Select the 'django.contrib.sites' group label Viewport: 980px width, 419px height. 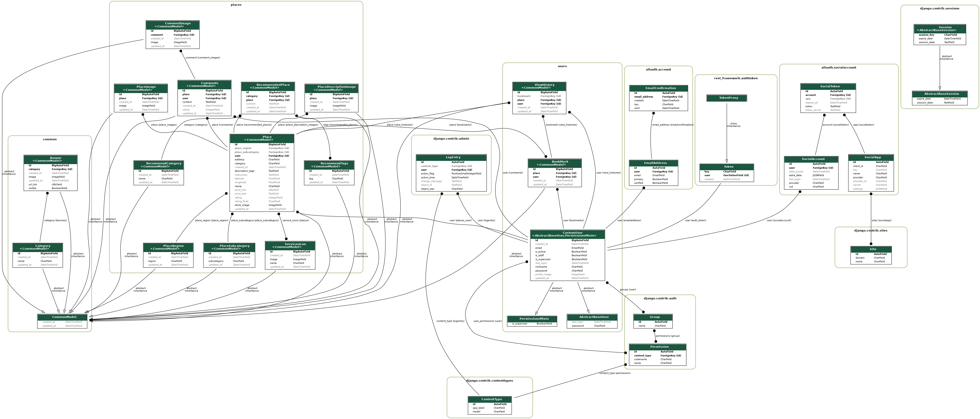click(871, 230)
